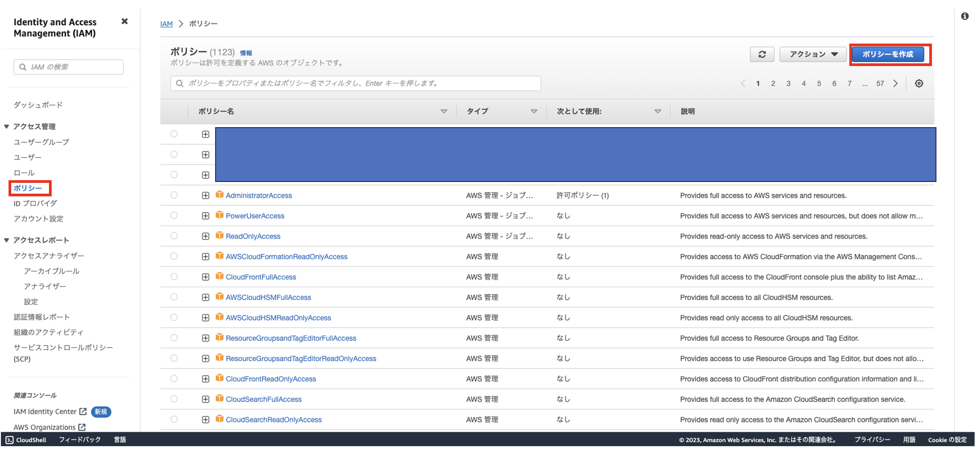The image size is (980, 452).
Task: Open ID プロバイダ in the sidebar
Action: (35, 204)
